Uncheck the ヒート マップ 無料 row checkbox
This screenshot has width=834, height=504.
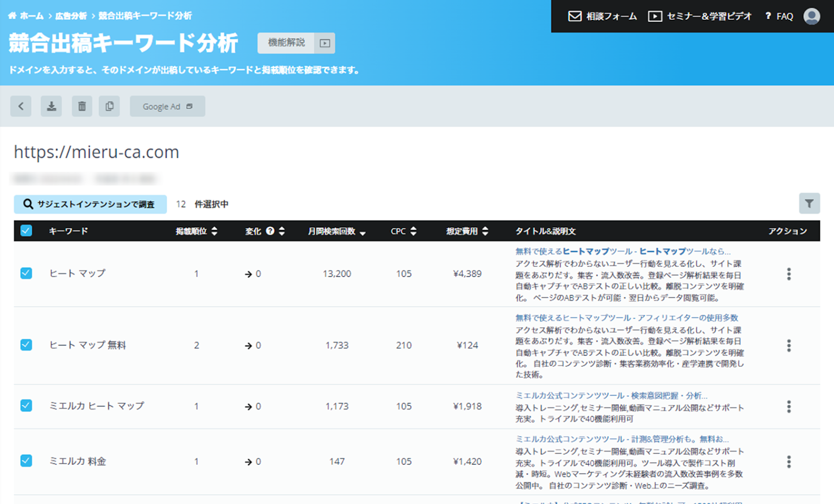26,345
